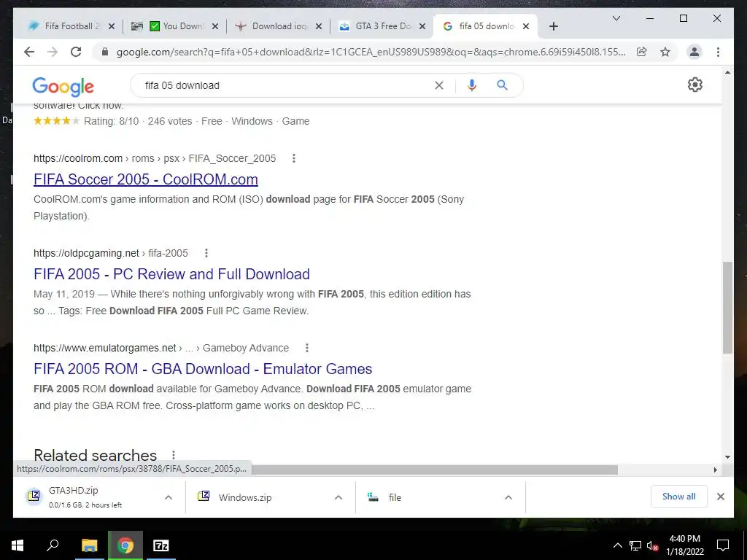Switch to the You Download tab

tap(175, 26)
